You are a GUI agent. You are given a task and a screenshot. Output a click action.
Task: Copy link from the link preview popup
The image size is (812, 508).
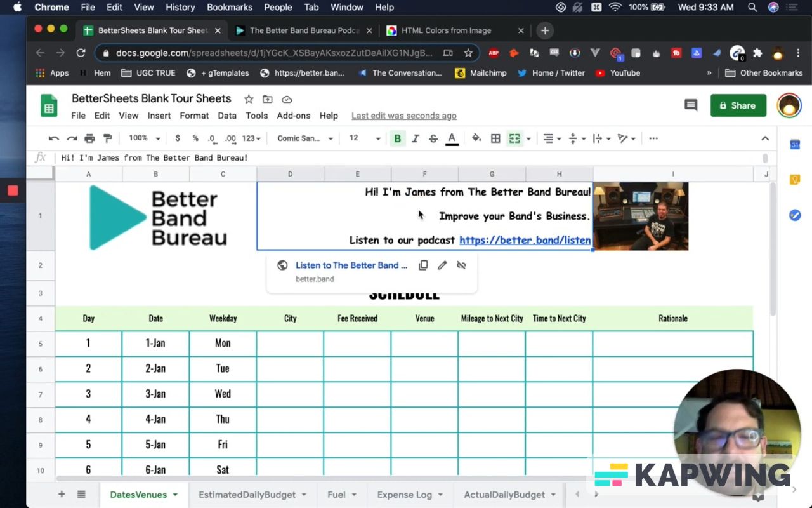(423, 265)
